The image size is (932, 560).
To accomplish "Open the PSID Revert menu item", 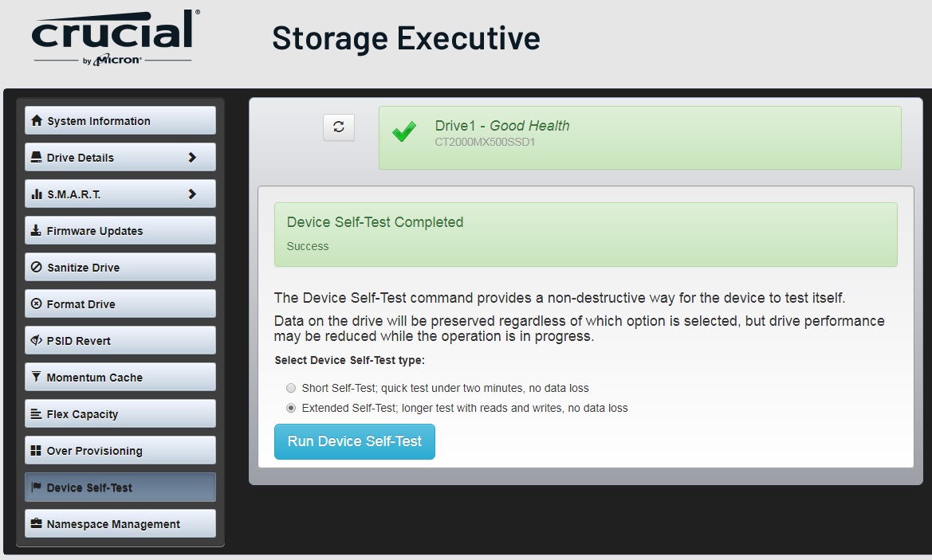I will coord(120,340).
